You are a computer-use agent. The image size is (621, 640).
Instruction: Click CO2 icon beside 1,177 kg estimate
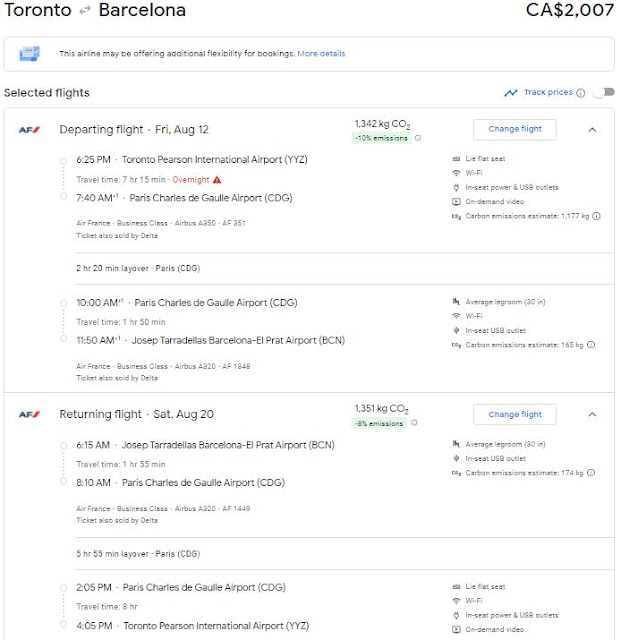pyautogui.click(x=456, y=216)
